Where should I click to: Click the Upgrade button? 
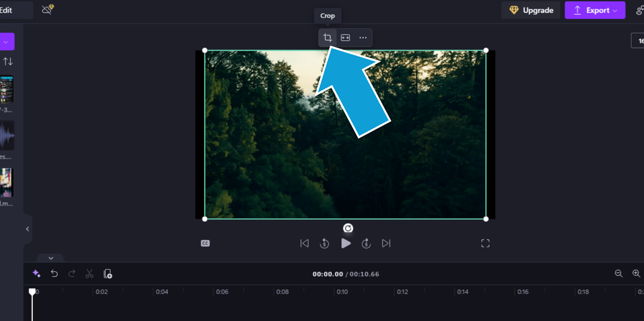(x=531, y=10)
